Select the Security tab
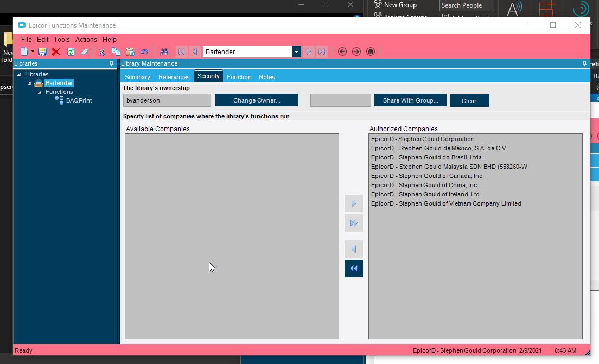 point(208,76)
